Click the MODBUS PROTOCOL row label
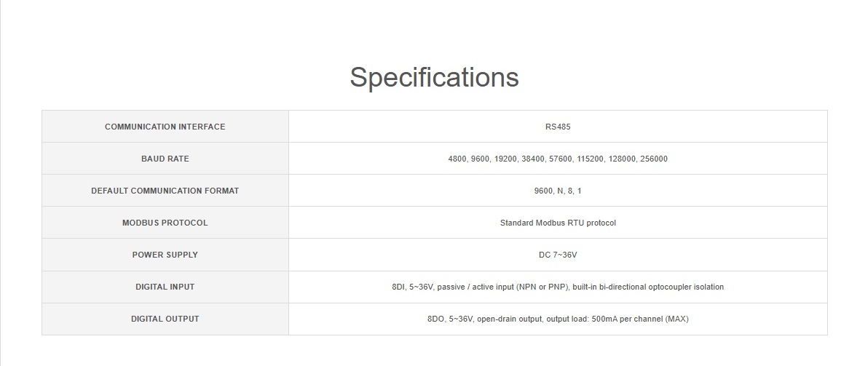 (x=165, y=223)
